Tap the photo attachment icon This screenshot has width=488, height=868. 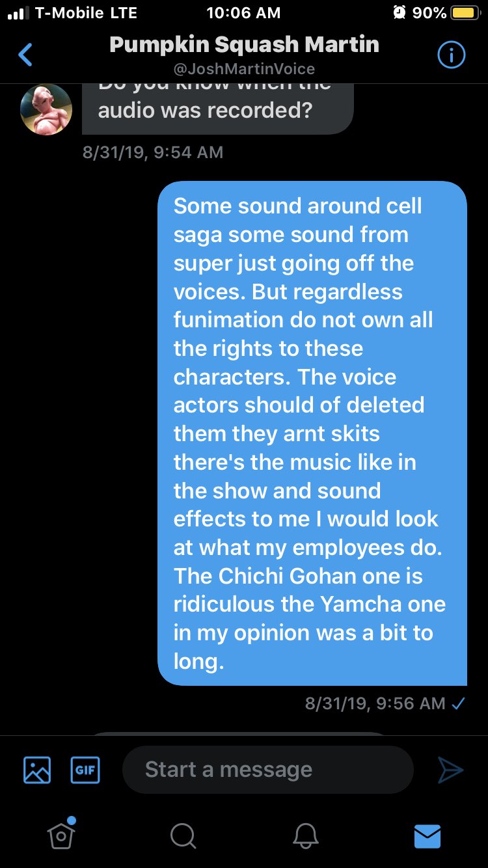point(37,770)
